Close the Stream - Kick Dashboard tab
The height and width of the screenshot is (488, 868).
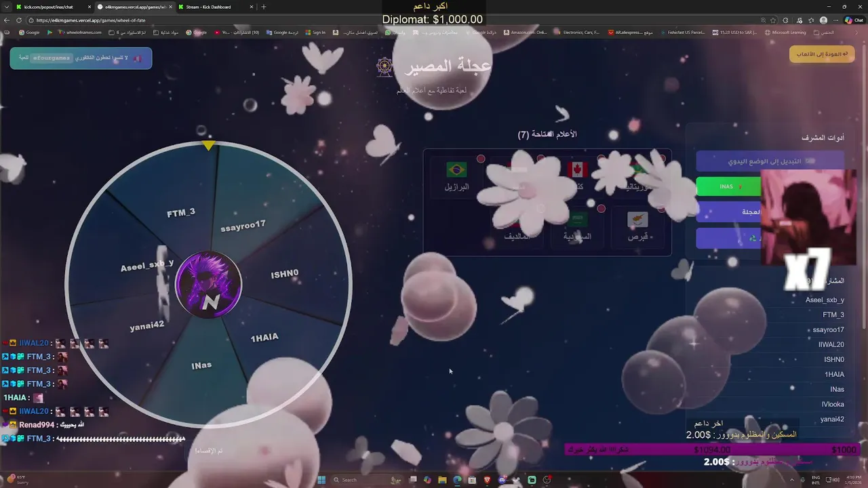coord(252,7)
